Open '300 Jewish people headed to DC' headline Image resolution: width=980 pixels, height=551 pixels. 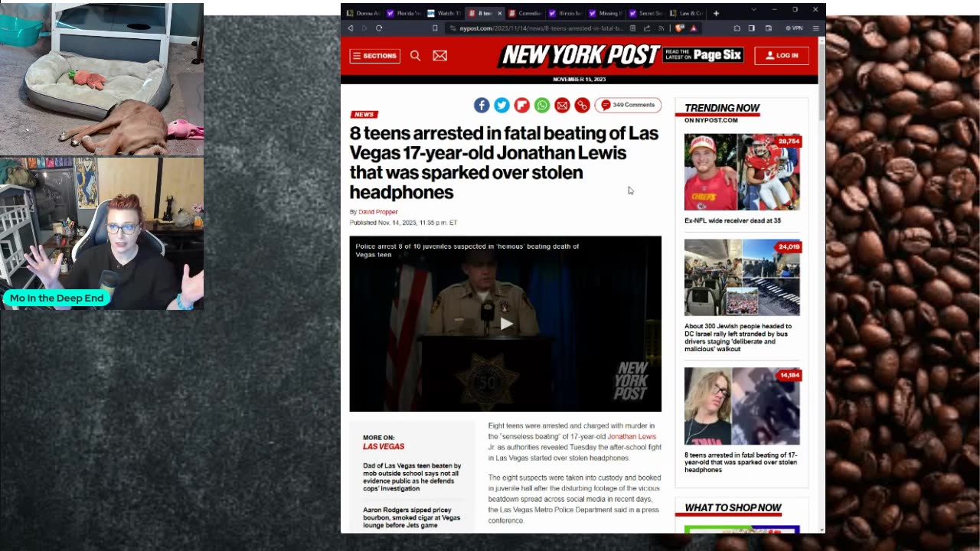[738, 337]
